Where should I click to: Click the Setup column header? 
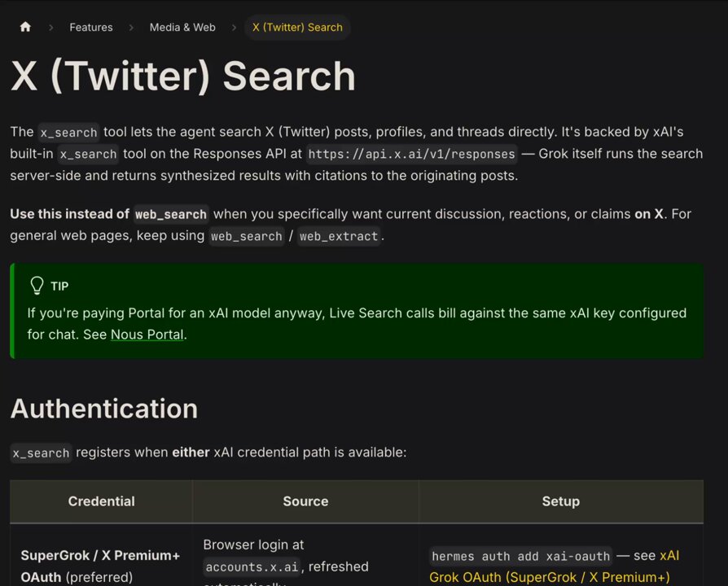(x=561, y=501)
